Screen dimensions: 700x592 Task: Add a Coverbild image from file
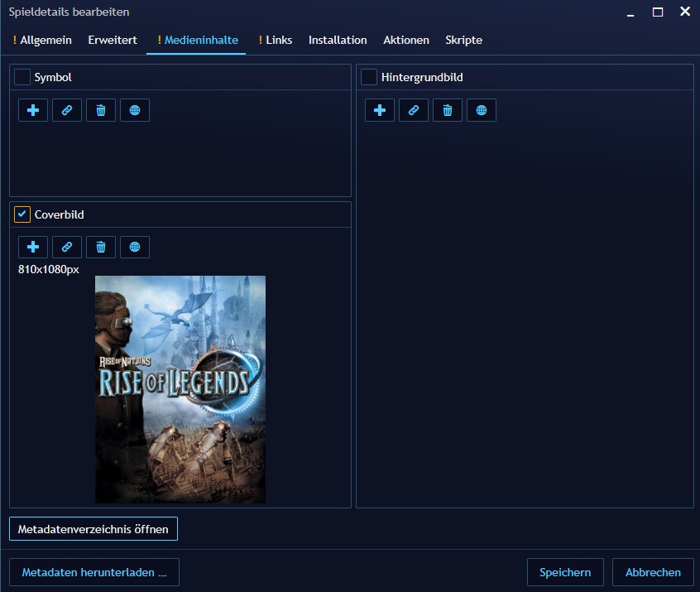[x=33, y=247]
